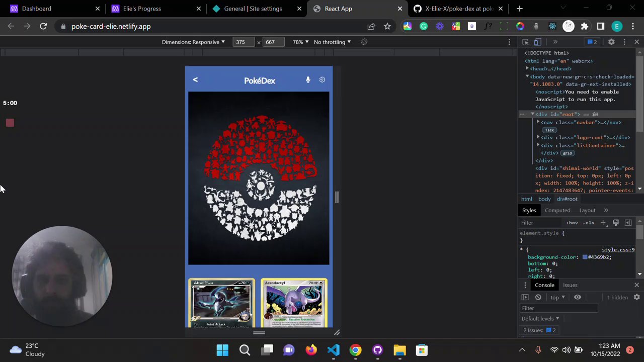
Task: Toggle the grid badge on listContainer element
Action: coord(568,153)
